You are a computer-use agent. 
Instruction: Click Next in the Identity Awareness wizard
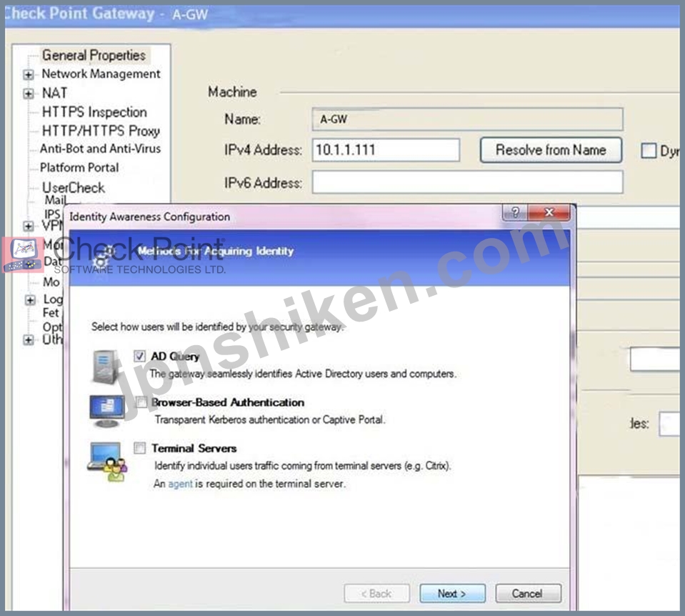[x=452, y=594]
